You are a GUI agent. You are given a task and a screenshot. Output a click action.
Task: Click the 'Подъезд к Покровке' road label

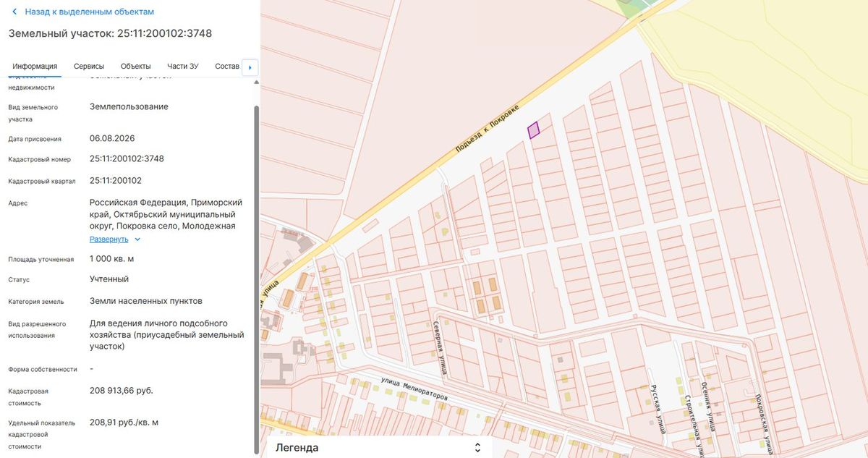tap(489, 130)
